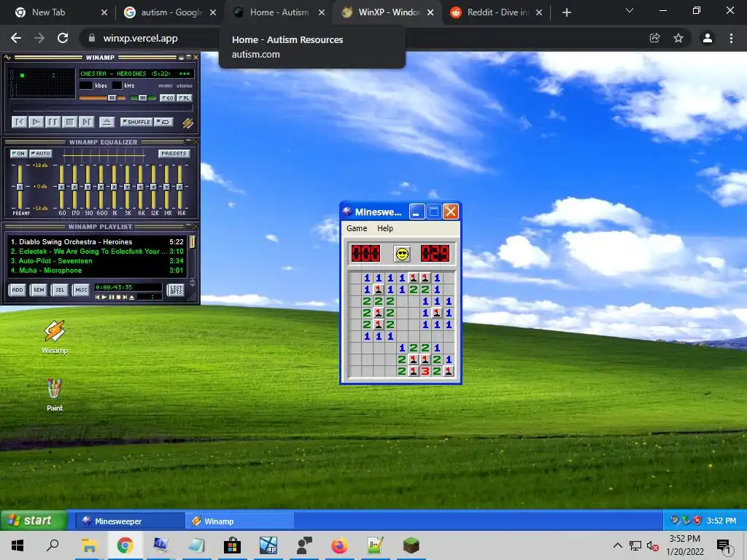Click Winamp previous track button
This screenshot has width=747, height=560.
pyautogui.click(x=20, y=122)
